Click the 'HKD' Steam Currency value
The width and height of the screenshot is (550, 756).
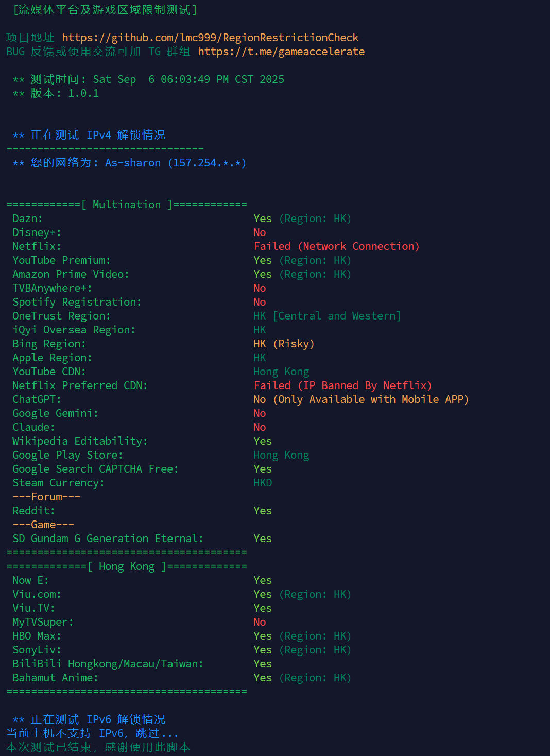263,483
